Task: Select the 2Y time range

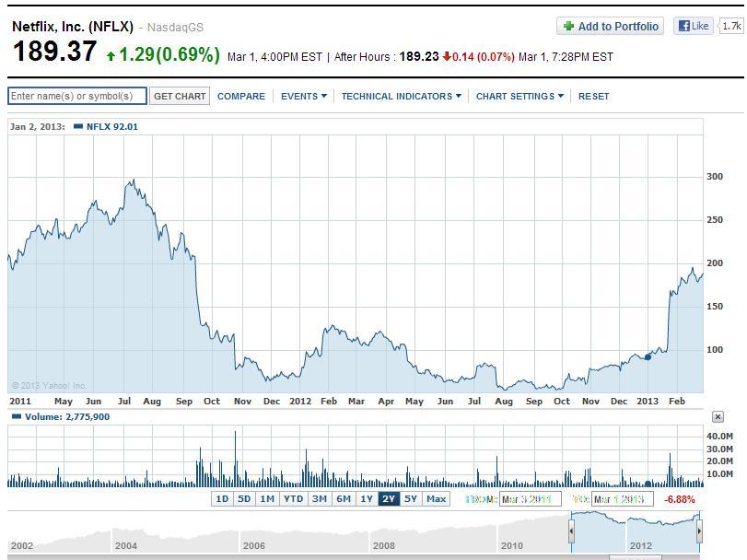Action: click(389, 499)
